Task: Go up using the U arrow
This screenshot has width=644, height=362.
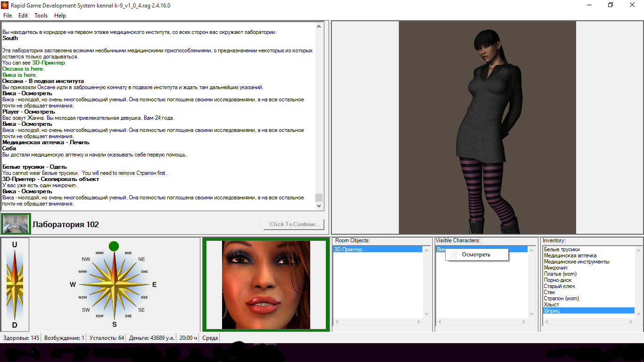Action: click(15, 245)
